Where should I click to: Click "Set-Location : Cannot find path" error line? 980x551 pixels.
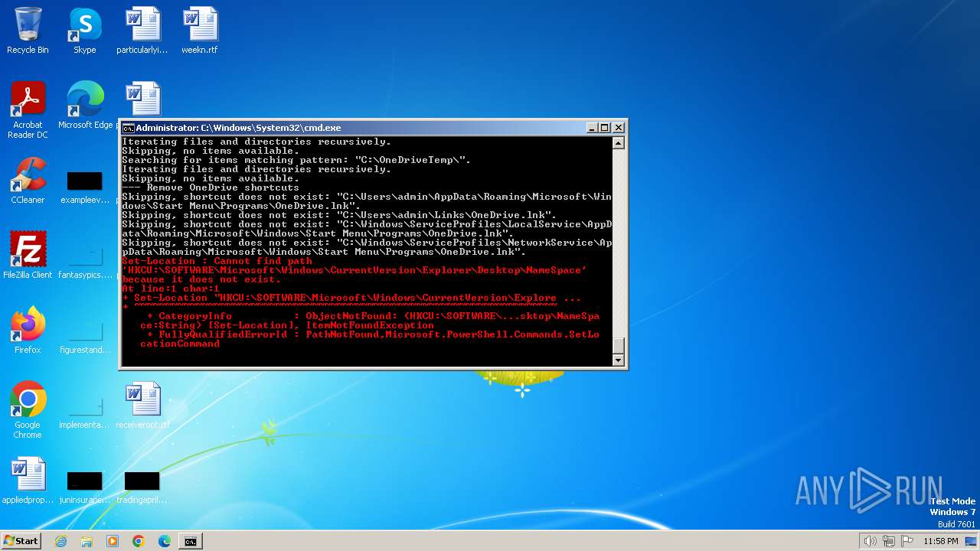pyautogui.click(x=217, y=261)
